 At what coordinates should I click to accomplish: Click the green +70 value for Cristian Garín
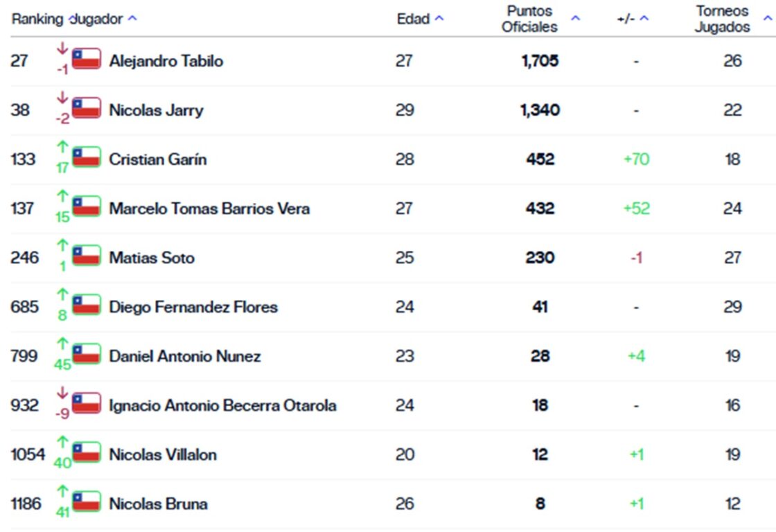tap(637, 159)
